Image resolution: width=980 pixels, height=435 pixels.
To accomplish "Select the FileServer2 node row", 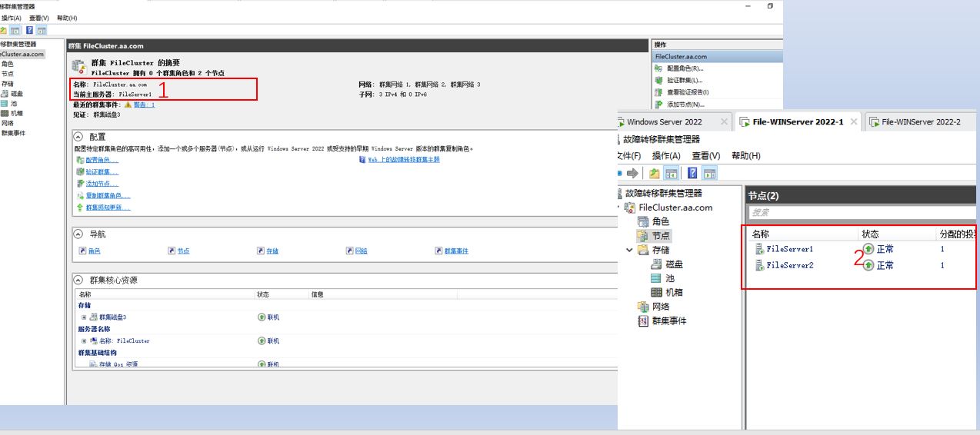I will 862,265.
